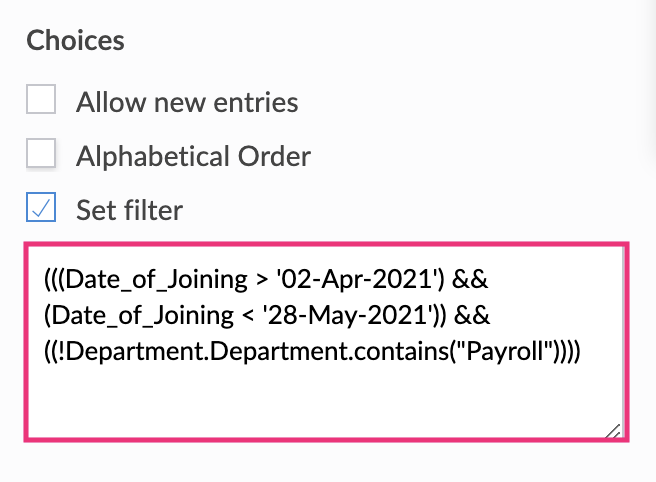The image size is (656, 482).
Task: Tick the Alphabetical Order checkbox
Action: pos(41,155)
